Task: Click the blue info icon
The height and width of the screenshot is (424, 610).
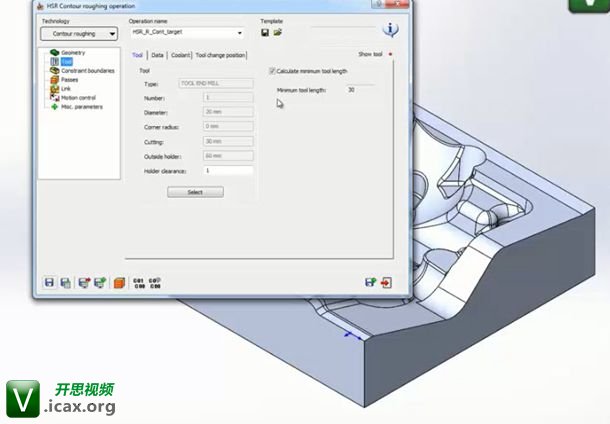Action: (391, 30)
